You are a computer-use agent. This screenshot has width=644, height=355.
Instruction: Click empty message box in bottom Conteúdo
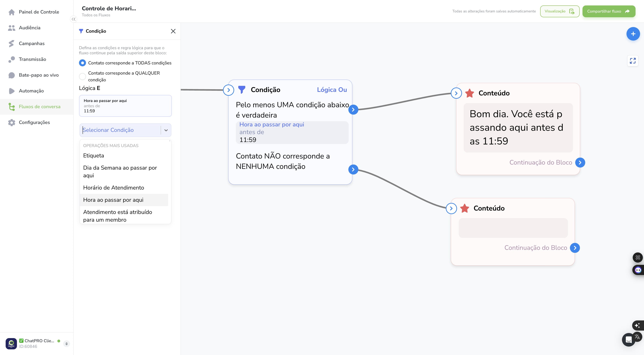pos(513,228)
